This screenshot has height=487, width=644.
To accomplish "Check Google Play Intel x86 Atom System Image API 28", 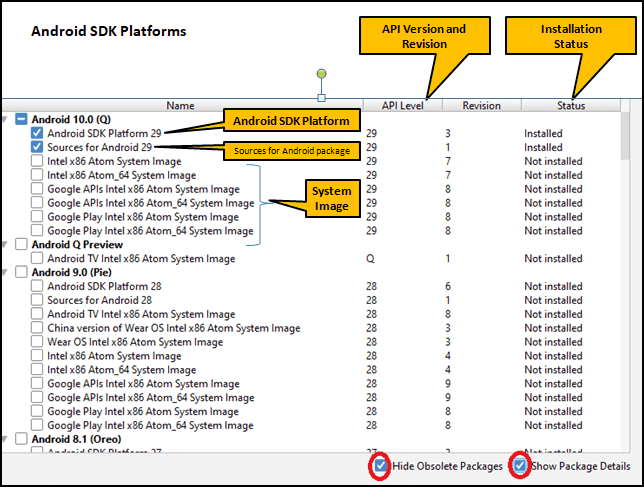I will click(37, 411).
